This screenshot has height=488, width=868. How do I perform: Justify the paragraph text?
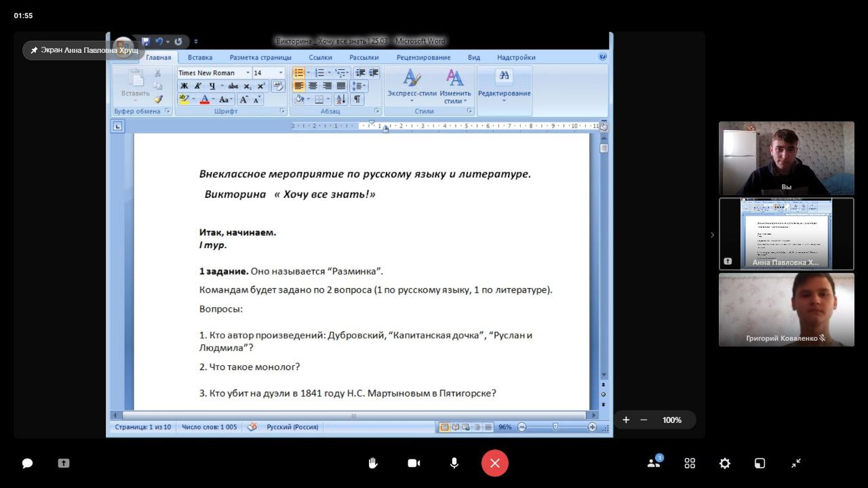(340, 86)
